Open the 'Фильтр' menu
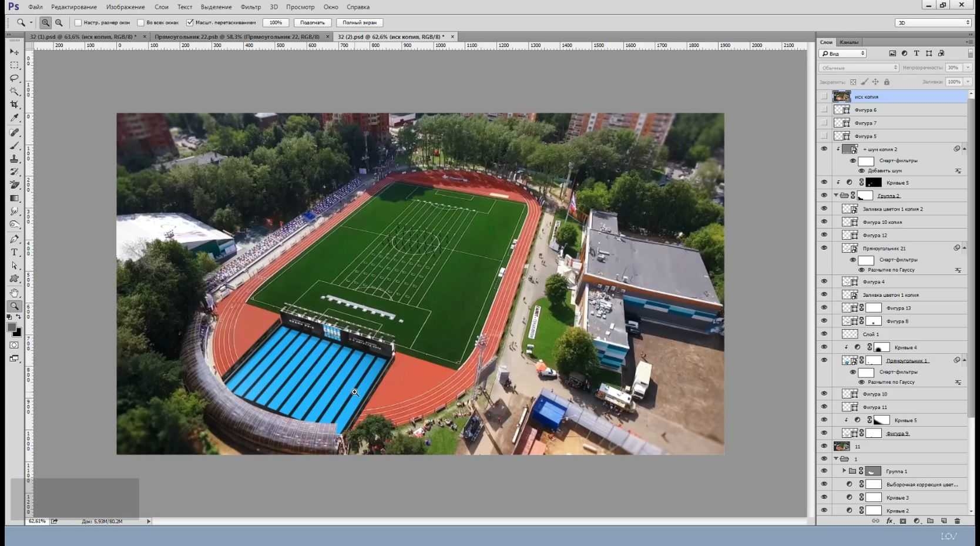This screenshot has width=980, height=546. coord(251,7)
